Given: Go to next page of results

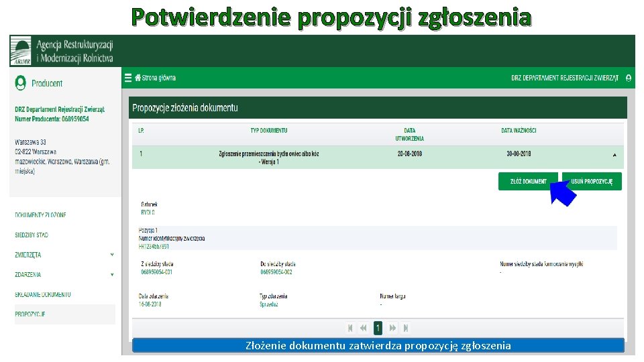Looking at the screenshot, I should coord(392,328).
